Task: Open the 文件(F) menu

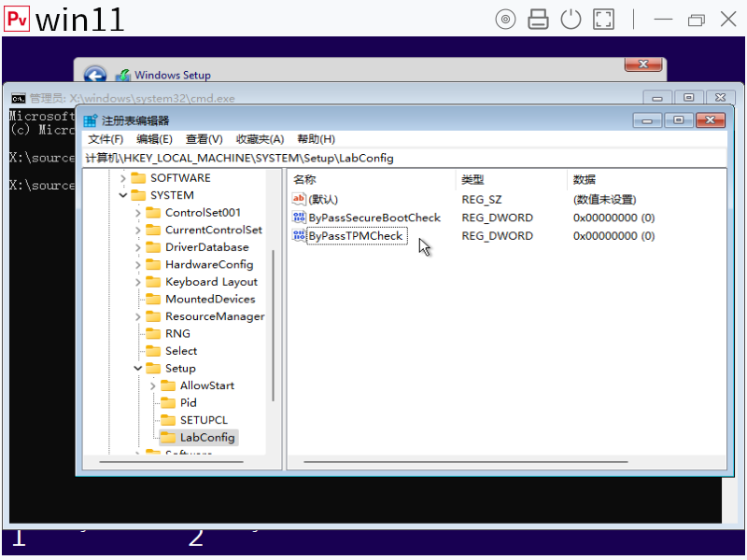Action: (x=106, y=139)
